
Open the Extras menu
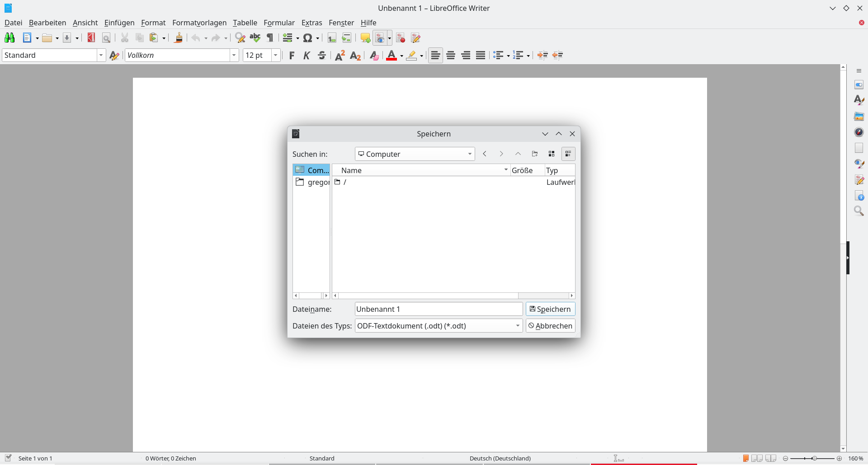[x=312, y=23]
